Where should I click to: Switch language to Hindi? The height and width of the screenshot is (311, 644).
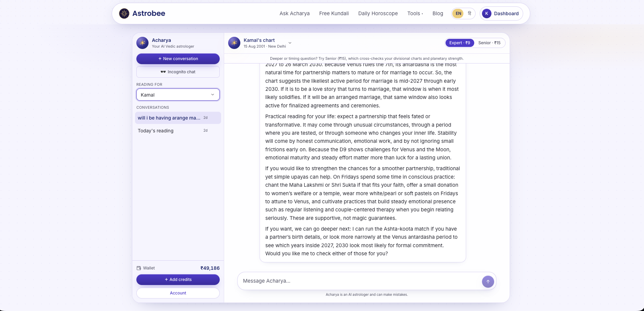point(469,14)
